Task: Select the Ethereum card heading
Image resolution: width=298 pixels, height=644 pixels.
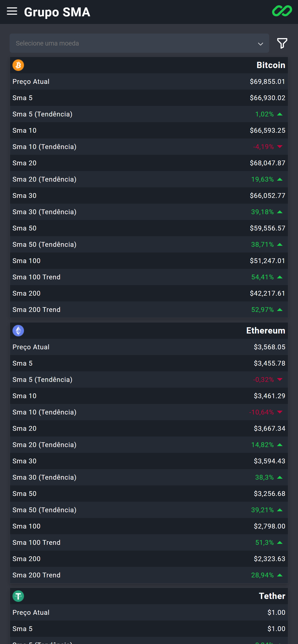Action: click(x=265, y=331)
